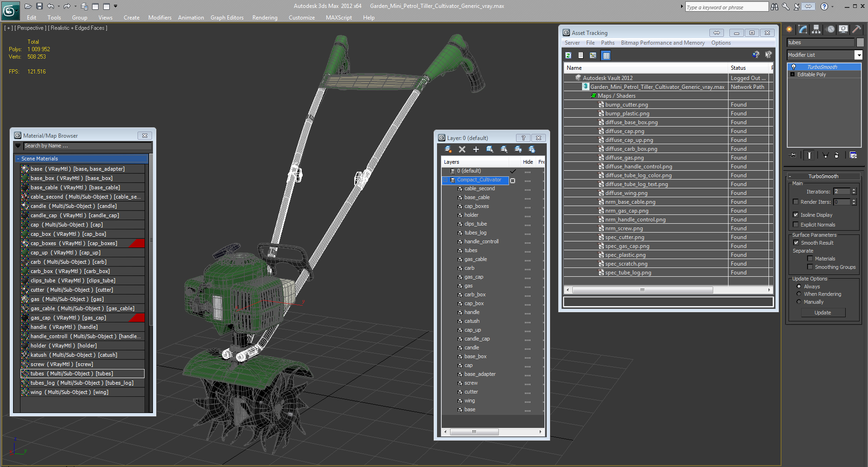868x467 pixels.
Task: Click the Save File floppy icon
Action: click(40, 6)
